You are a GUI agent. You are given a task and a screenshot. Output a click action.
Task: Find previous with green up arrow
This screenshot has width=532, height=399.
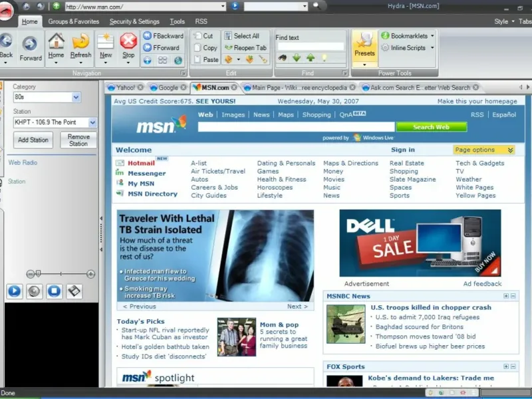click(311, 58)
